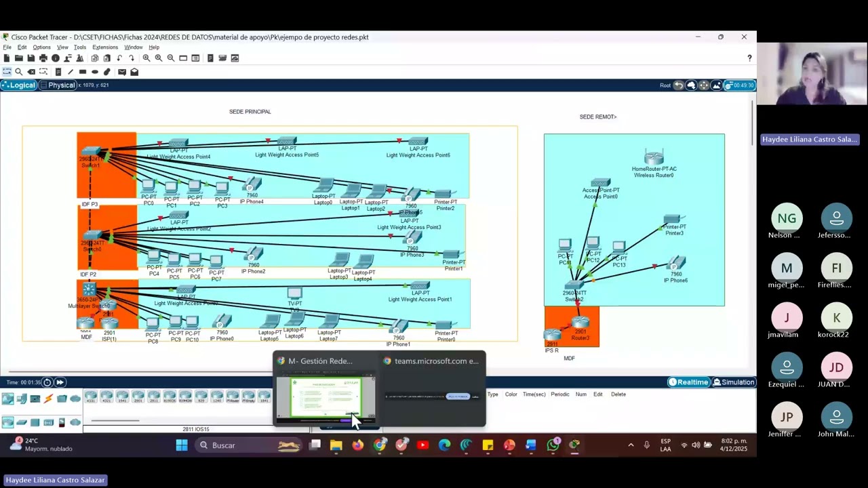
Task: Open the Window menu
Action: pyautogui.click(x=134, y=47)
